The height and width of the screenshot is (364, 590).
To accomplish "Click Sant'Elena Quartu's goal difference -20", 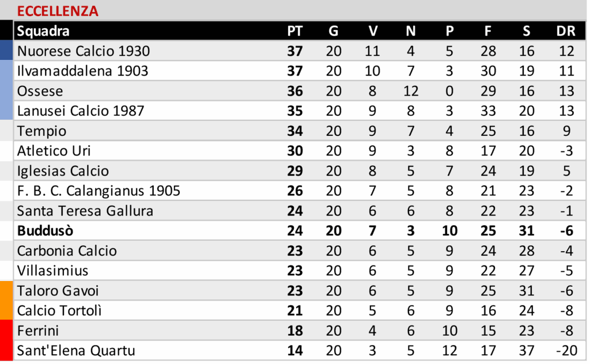I will [566, 351].
